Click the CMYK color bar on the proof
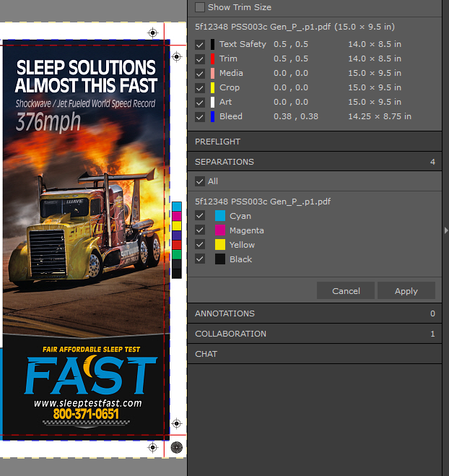This screenshot has width=449, height=476. 177,240
